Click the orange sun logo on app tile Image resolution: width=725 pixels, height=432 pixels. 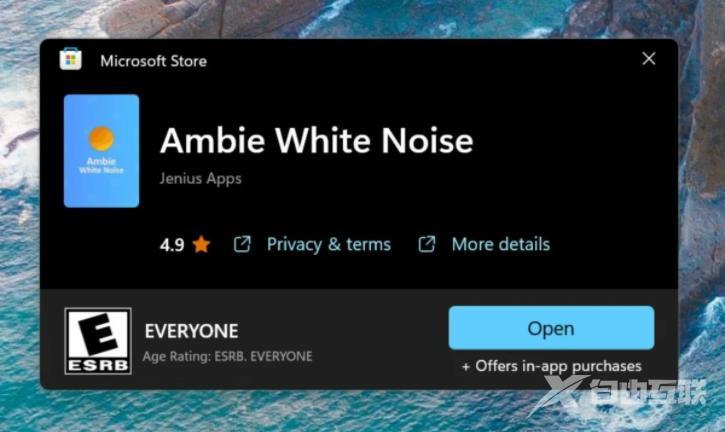tap(101, 138)
